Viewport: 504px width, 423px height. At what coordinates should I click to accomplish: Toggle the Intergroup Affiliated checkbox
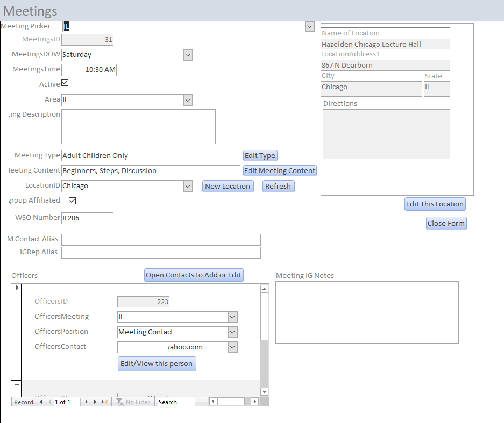click(73, 200)
